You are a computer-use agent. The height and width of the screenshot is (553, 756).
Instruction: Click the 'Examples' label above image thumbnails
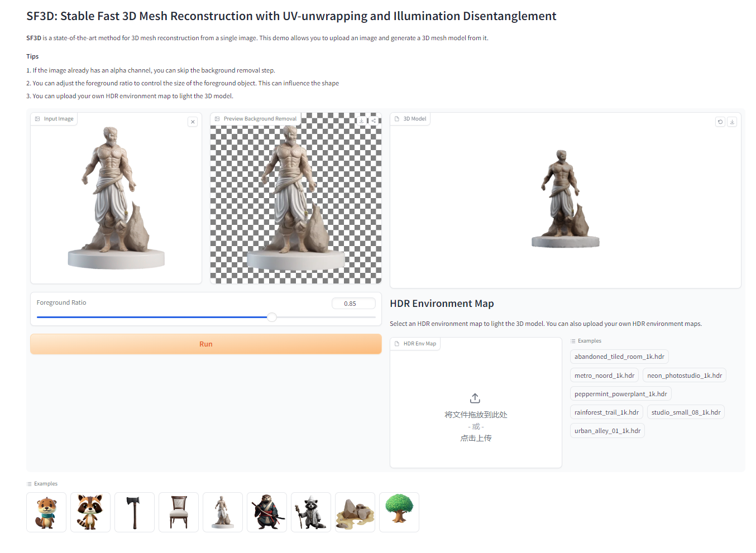tap(46, 484)
